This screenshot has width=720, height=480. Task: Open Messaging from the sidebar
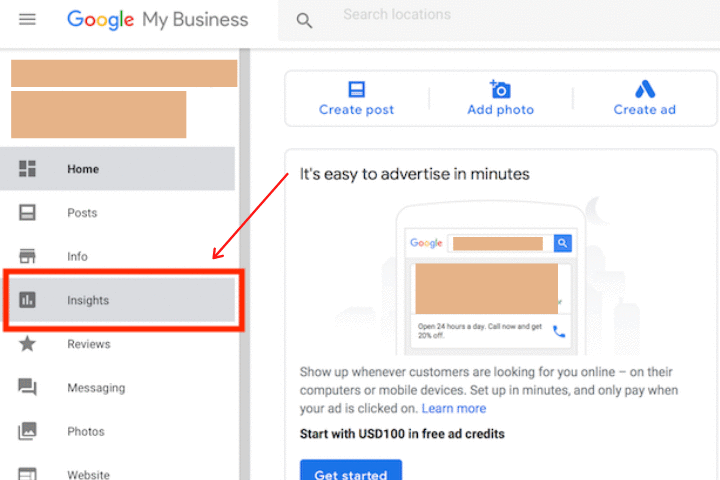118,388
